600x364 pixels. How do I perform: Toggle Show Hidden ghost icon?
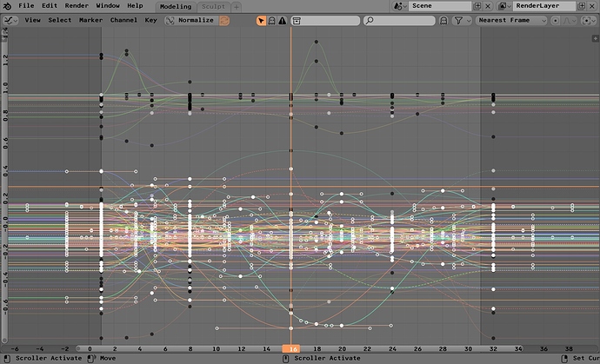271,21
